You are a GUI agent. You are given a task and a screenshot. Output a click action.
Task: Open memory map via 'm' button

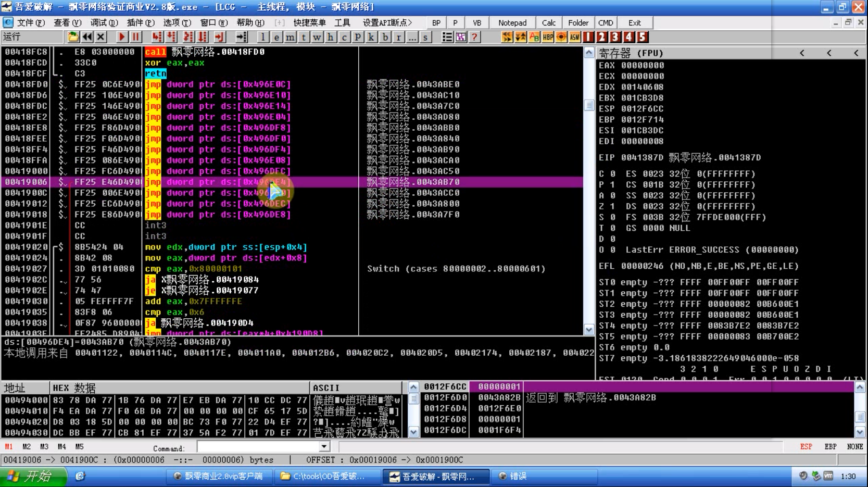click(290, 37)
